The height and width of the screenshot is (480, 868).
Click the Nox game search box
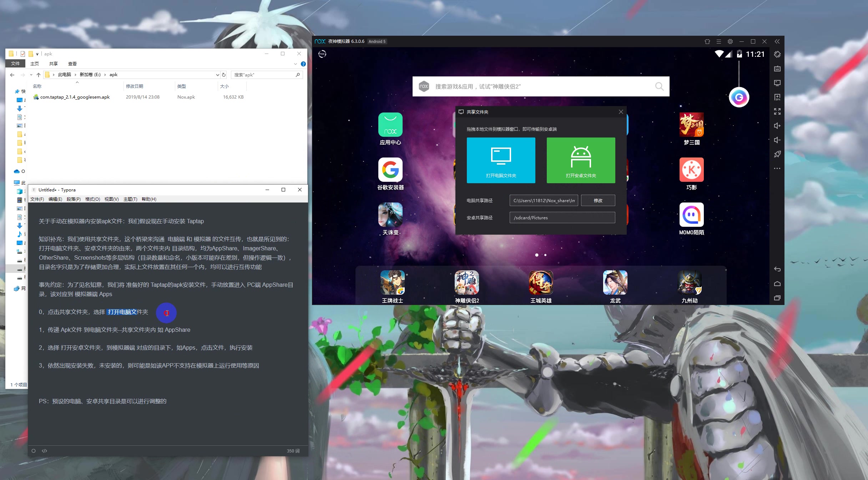pyautogui.click(x=541, y=86)
